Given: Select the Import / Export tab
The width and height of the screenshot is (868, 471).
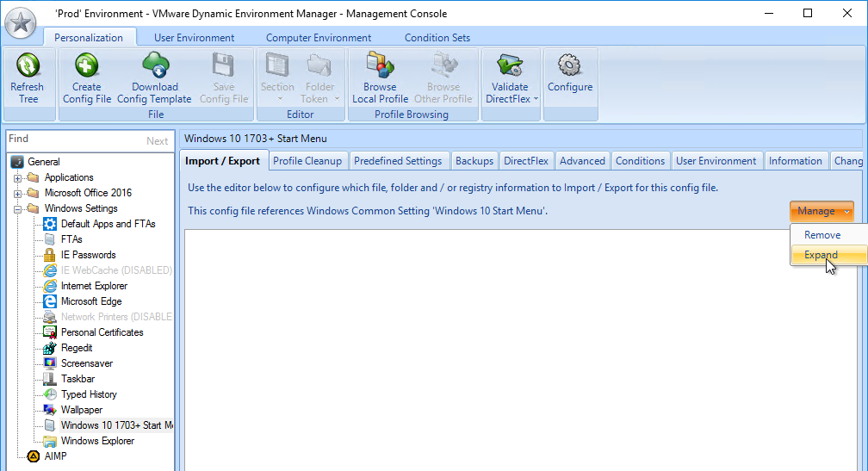Looking at the screenshot, I should (222, 160).
